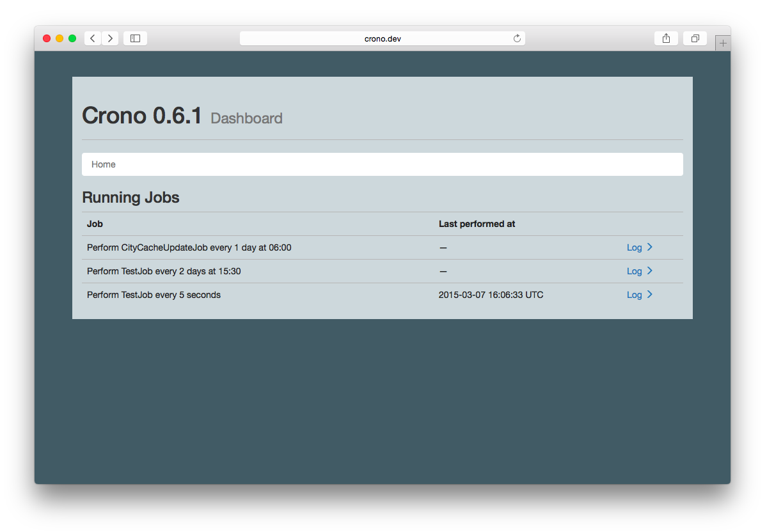Click the Crono 0.6.1 page title
This screenshot has width=767, height=532.
pyautogui.click(x=142, y=116)
